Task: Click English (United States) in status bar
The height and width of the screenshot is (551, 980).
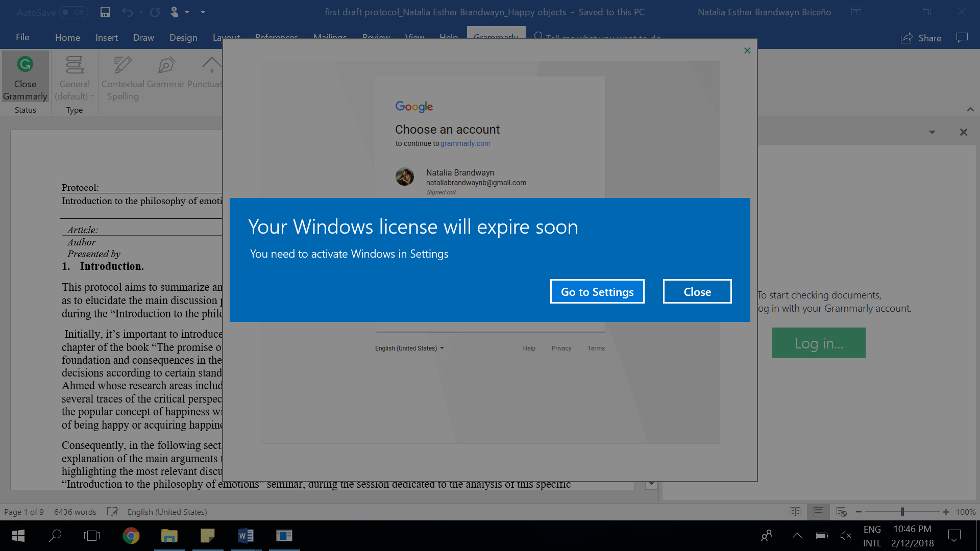Action: pyautogui.click(x=167, y=512)
